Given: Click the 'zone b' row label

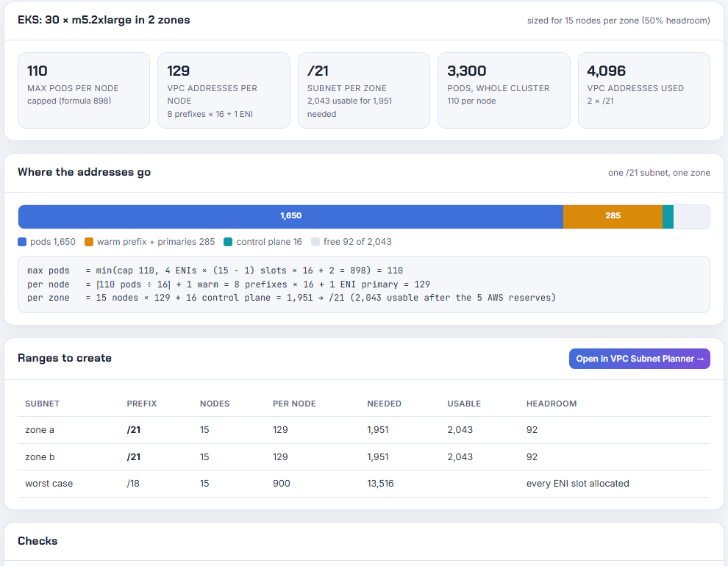Looking at the screenshot, I should click(40, 457).
